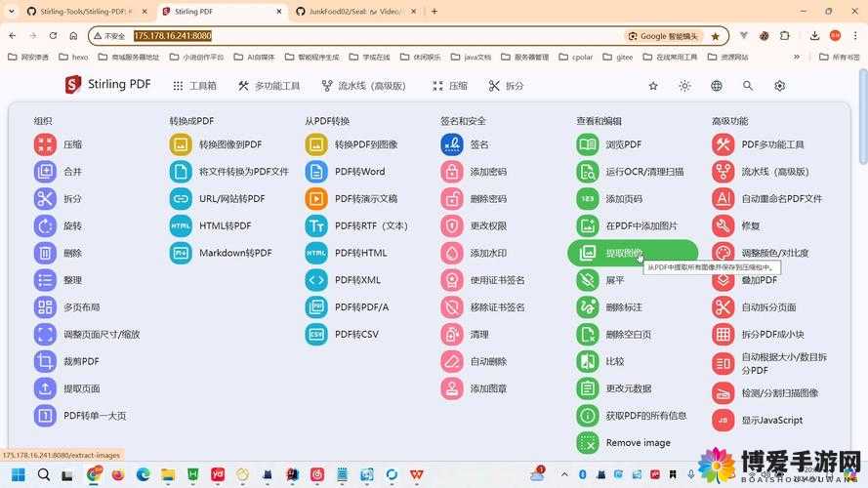Open Windows taskbar search
This screenshot has height=488, width=868.
click(x=43, y=474)
